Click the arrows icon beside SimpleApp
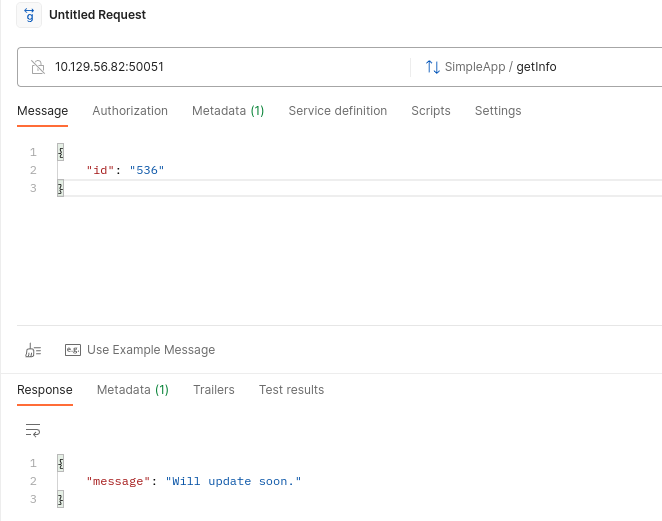The height and width of the screenshot is (521, 662). [x=432, y=67]
